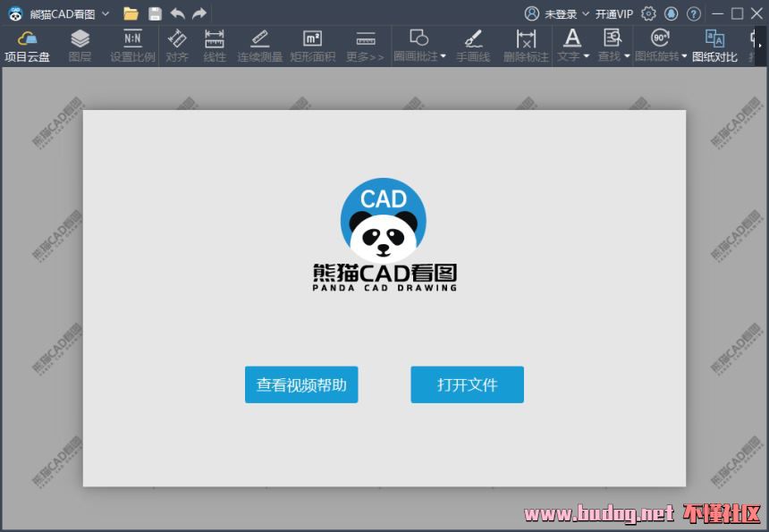Expand the 更多>> measurement tools
Image resolution: width=769 pixels, height=532 pixels.
tap(365, 46)
